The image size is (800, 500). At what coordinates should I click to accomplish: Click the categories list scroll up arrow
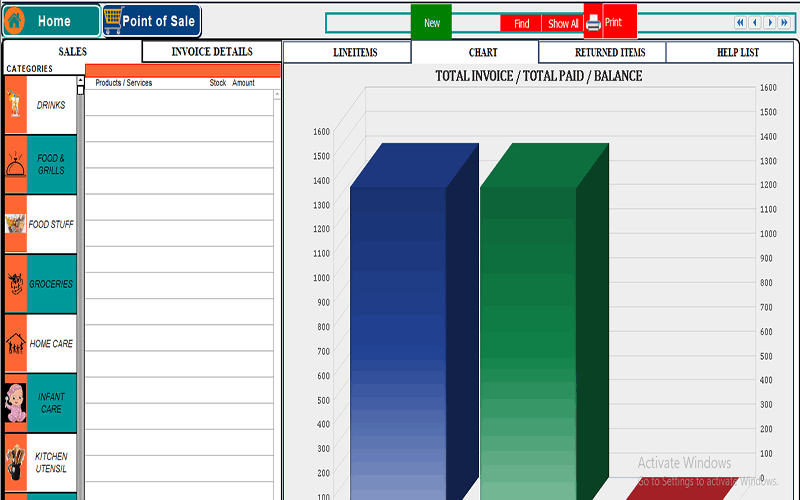pyautogui.click(x=81, y=80)
